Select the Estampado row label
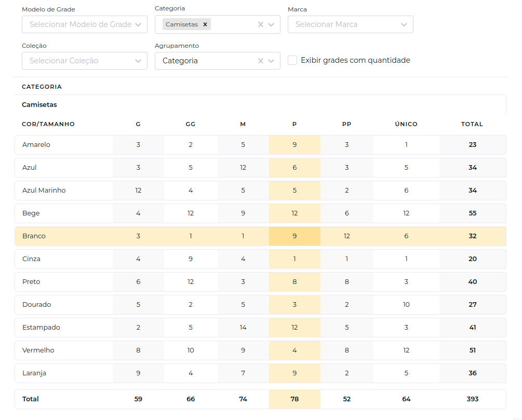The image size is (522, 420). tap(42, 328)
